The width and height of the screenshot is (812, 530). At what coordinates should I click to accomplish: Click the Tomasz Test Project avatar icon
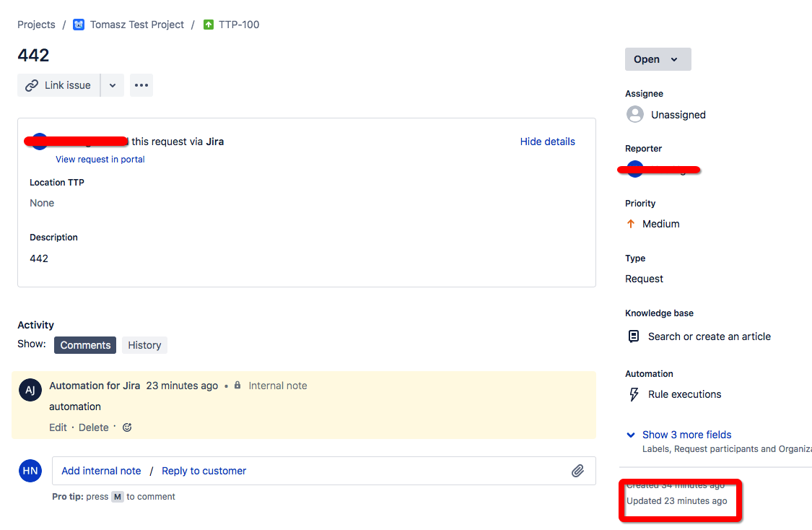[x=79, y=25]
